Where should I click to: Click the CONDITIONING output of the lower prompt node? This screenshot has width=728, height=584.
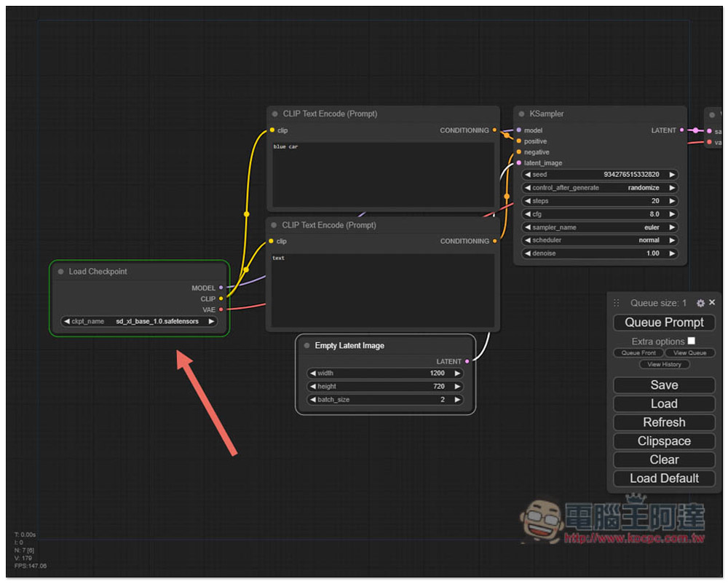point(494,242)
